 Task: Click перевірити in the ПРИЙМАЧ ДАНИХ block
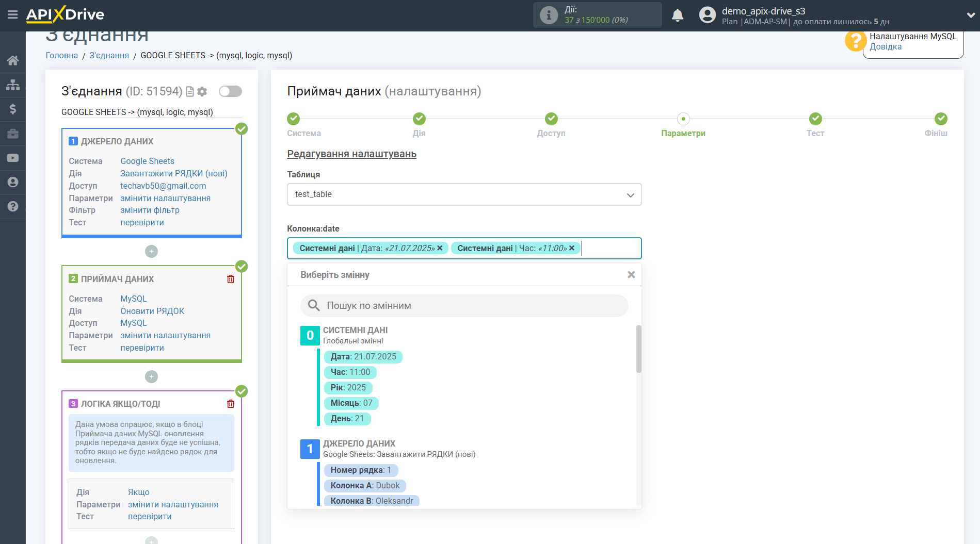click(x=142, y=348)
